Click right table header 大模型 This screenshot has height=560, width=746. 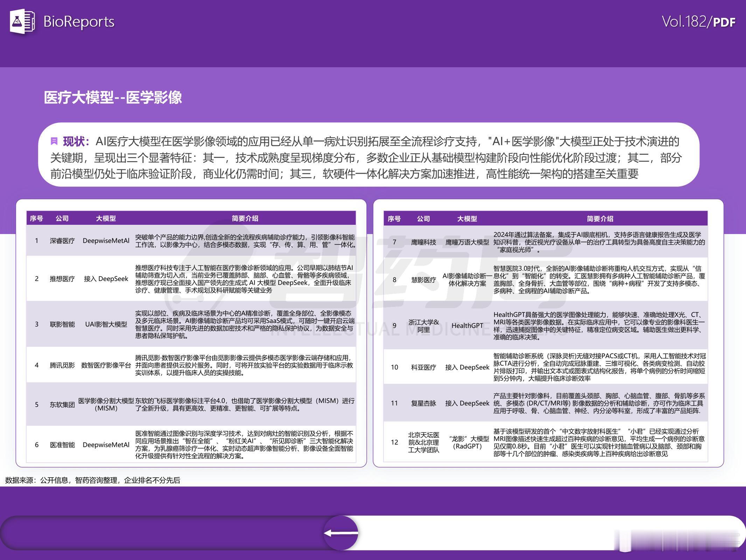467,219
